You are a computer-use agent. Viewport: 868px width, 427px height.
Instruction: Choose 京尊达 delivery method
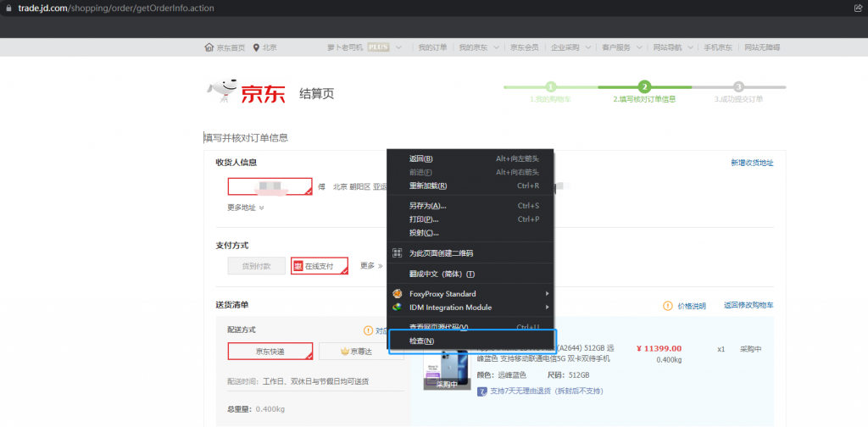point(361,352)
